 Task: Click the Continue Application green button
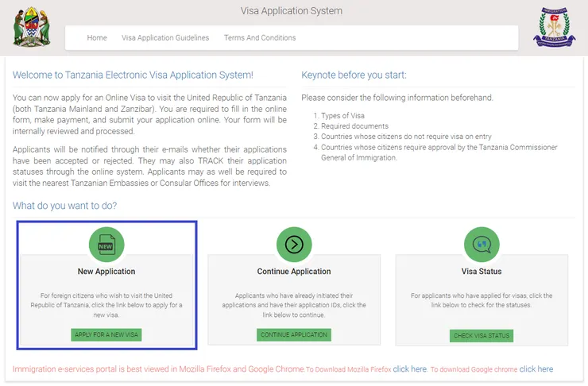[294, 334]
